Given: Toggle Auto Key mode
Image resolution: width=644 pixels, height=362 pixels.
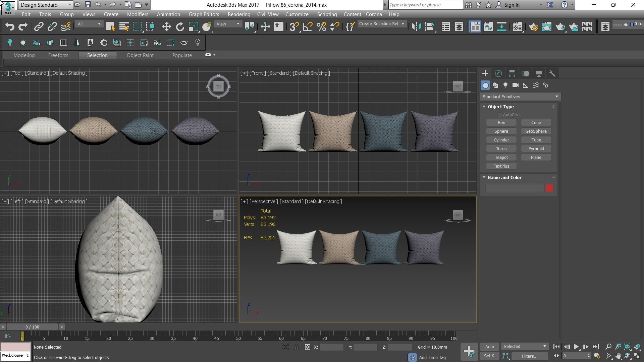Looking at the screenshot, I should 490,347.
